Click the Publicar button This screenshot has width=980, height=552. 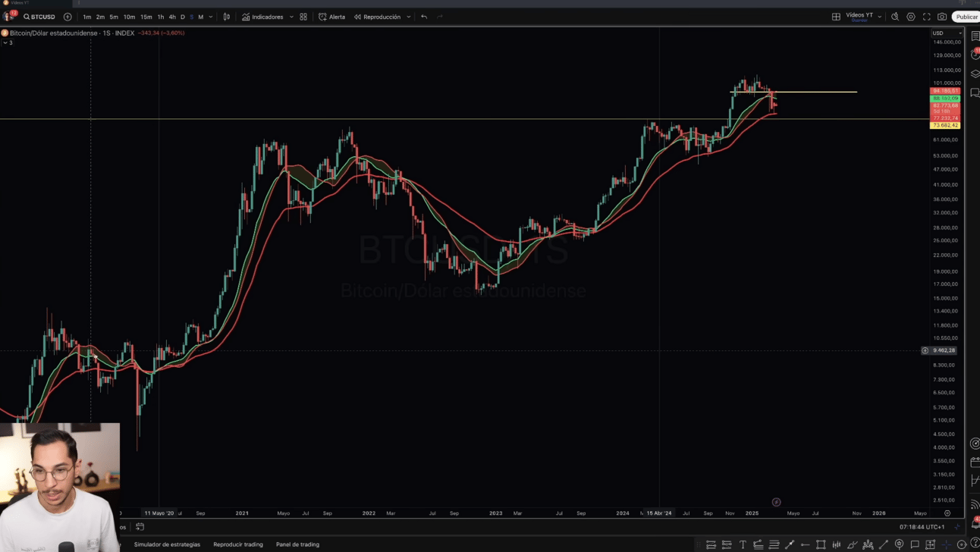click(966, 17)
